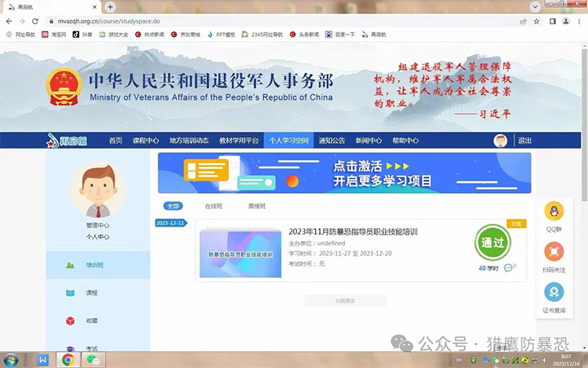Select the 全部 filter tab
The height and width of the screenshot is (368, 588).
coord(173,206)
